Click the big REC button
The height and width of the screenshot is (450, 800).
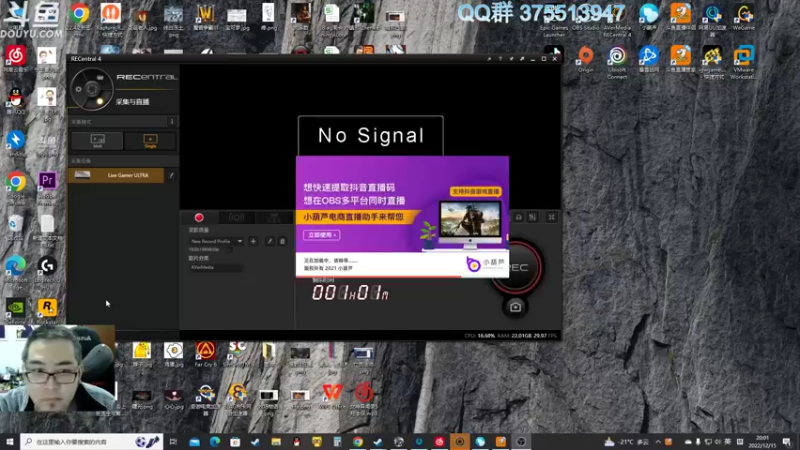(x=516, y=267)
